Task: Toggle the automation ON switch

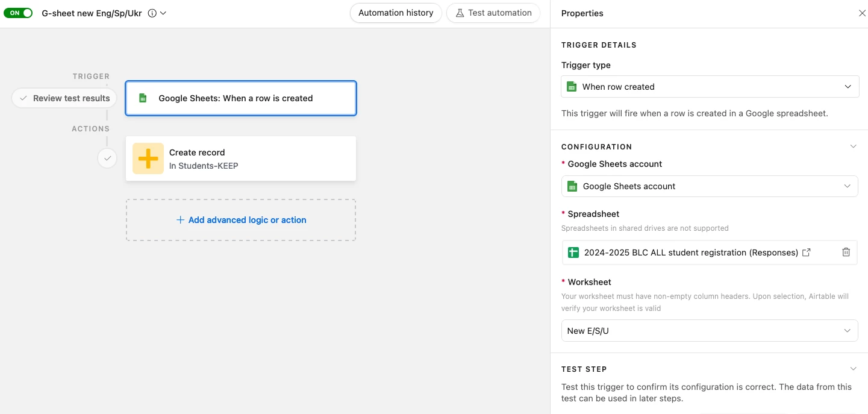Action: pyautogui.click(x=18, y=13)
